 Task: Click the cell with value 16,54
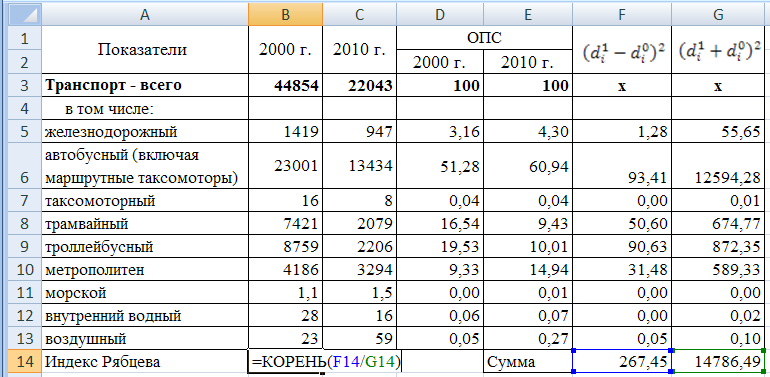(x=440, y=224)
